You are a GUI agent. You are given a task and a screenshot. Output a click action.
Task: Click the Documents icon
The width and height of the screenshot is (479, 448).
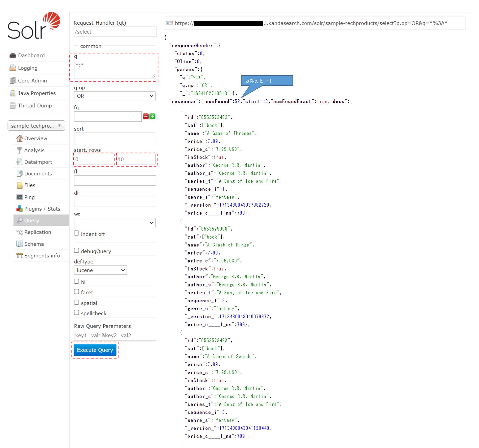20,174
